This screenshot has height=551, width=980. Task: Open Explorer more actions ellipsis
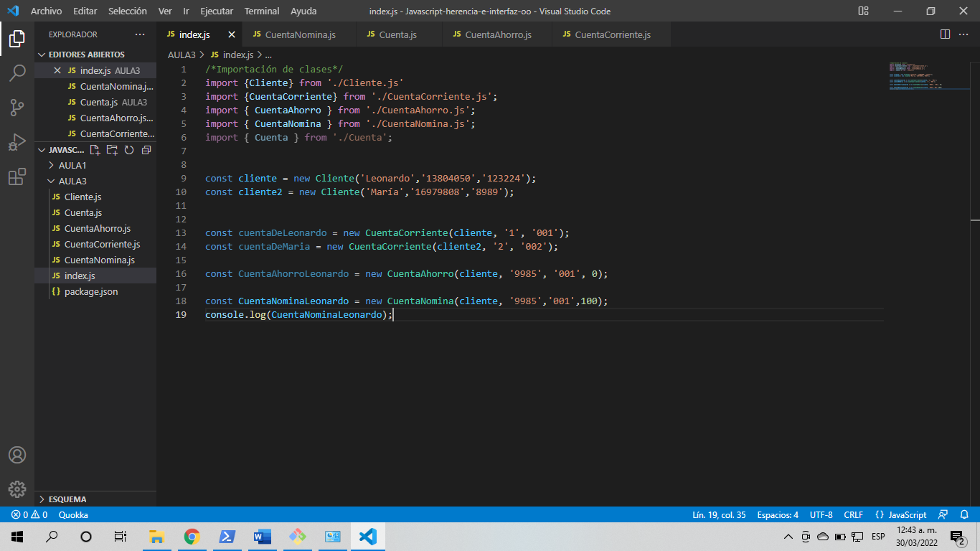[140, 34]
